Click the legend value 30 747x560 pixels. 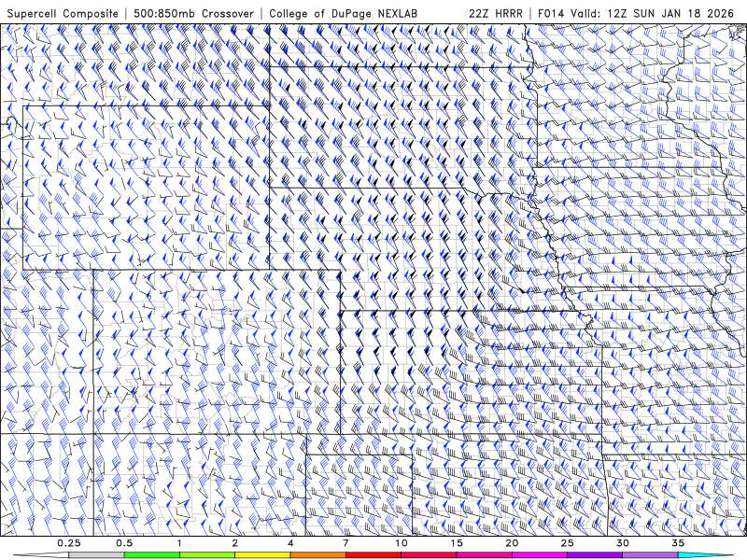623,543
